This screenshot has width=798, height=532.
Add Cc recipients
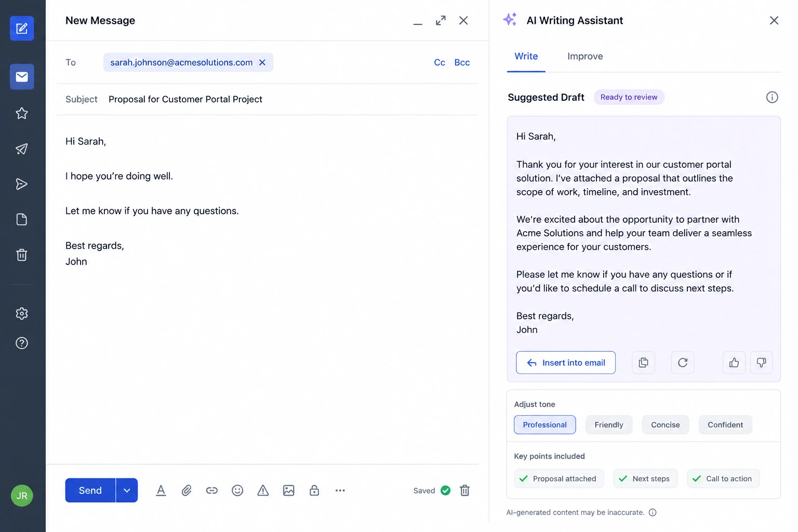click(440, 62)
